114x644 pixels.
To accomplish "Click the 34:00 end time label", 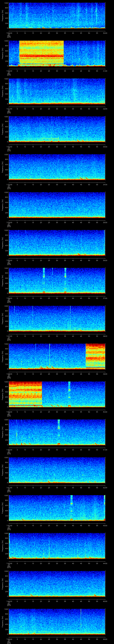I will (105, 184).
